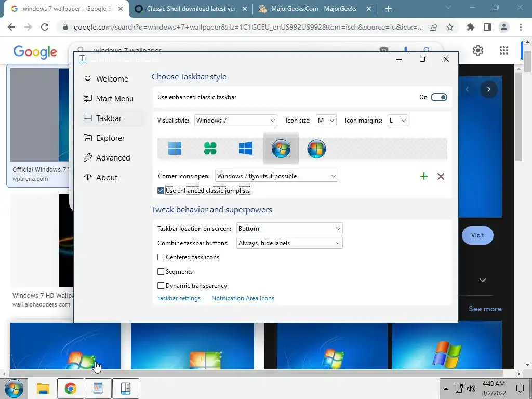This screenshot has width=532, height=399.
Task: Go back in Chrome
Action: 11,27
